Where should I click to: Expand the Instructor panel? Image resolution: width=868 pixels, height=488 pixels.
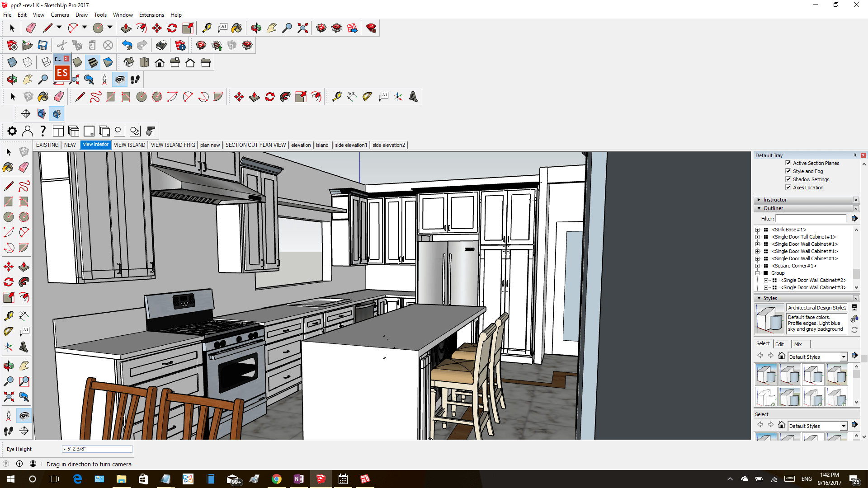759,199
